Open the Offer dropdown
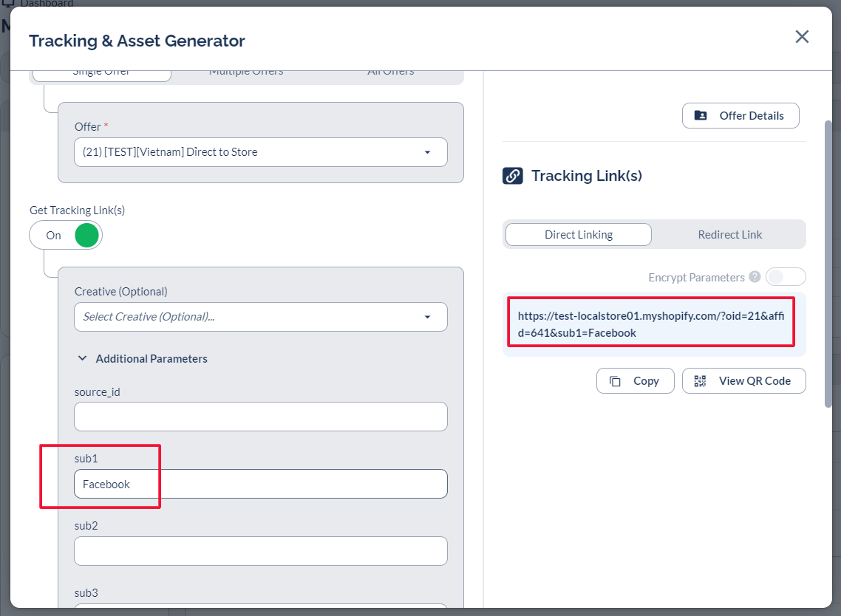 coord(260,152)
